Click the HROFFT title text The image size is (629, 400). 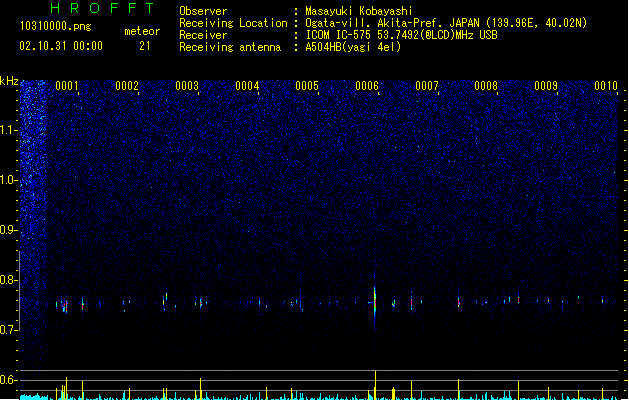click(x=102, y=8)
